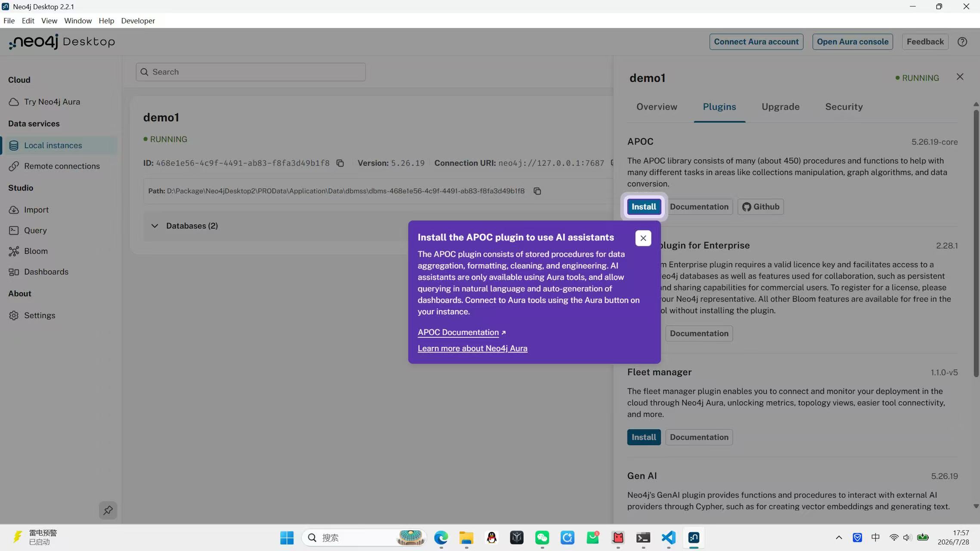The image size is (980, 551).
Task: Open Remote connections
Action: pyautogui.click(x=62, y=166)
